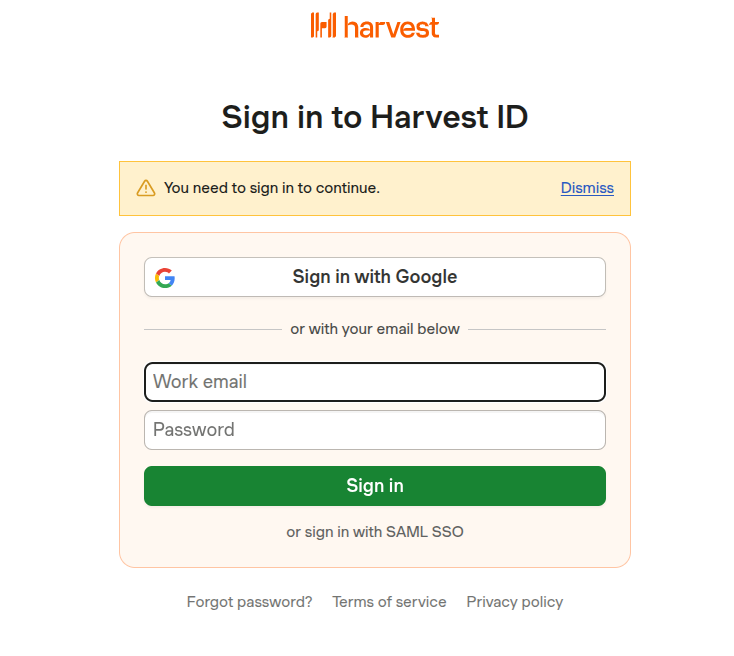Click the Google G logo icon
The width and height of the screenshot is (734, 656).
point(165,278)
